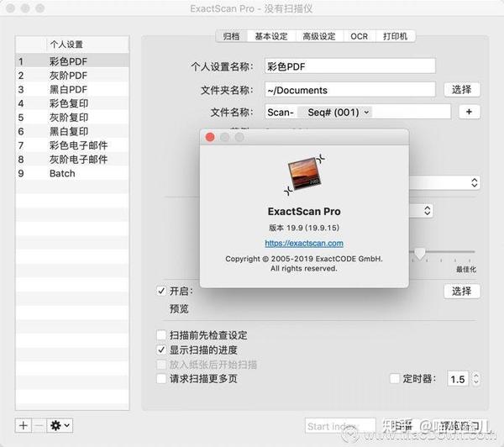Add a file name token with plus button
Viewport: 504px width, 447px height.
pyautogui.click(x=469, y=112)
